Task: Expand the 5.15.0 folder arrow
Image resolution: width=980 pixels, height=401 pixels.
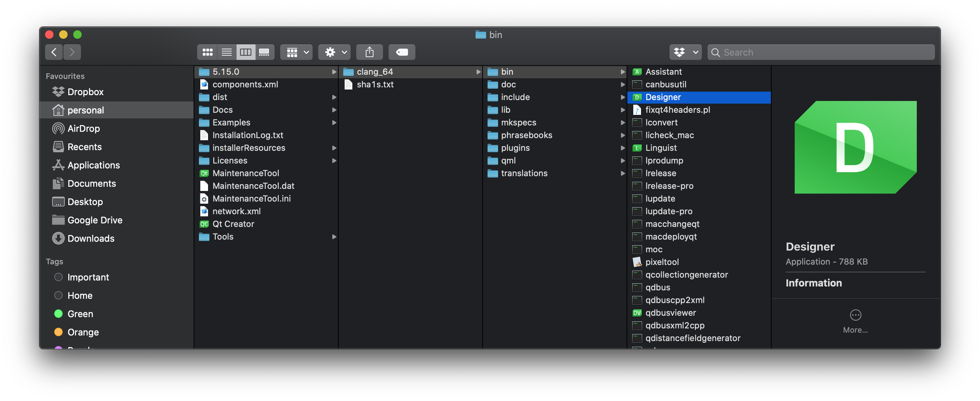Action: 334,72
